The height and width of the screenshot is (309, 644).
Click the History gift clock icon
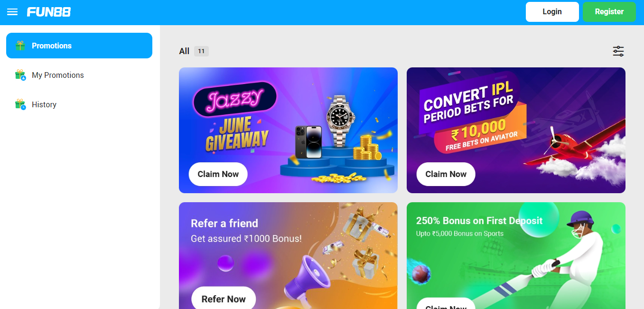(x=20, y=104)
